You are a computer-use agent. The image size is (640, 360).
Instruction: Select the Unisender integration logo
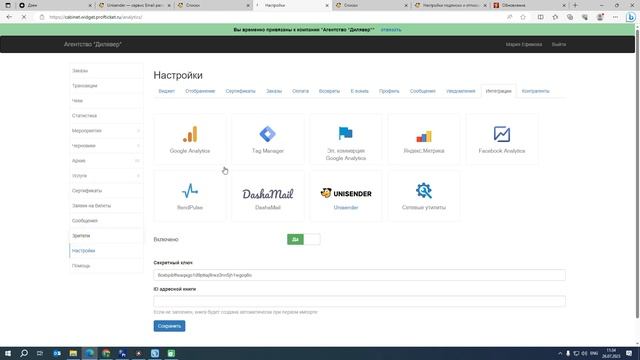(346, 193)
